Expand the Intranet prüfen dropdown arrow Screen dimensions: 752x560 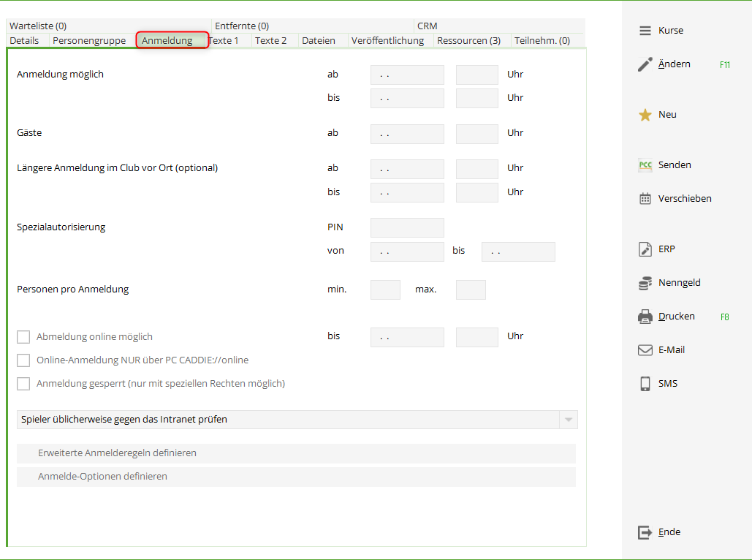[x=568, y=420]
